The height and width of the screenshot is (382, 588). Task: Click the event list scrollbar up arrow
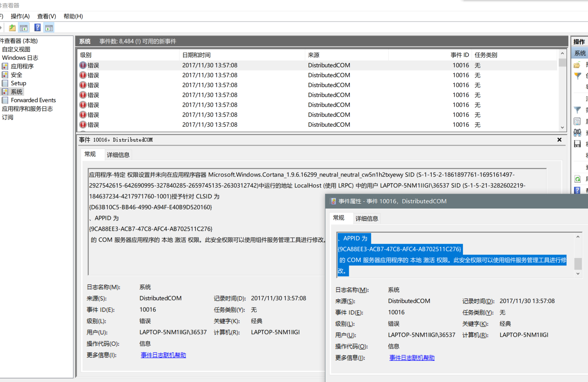(x=562, y=54)
